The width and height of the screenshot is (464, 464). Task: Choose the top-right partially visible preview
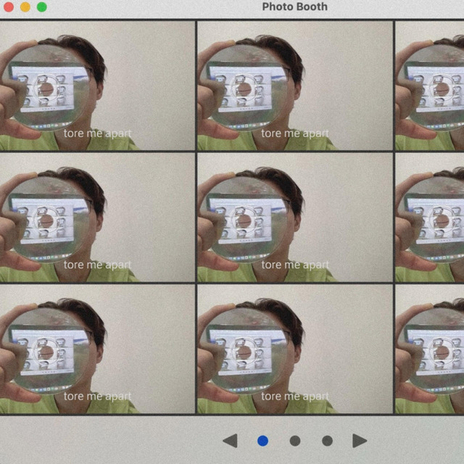tap(430, 86)
